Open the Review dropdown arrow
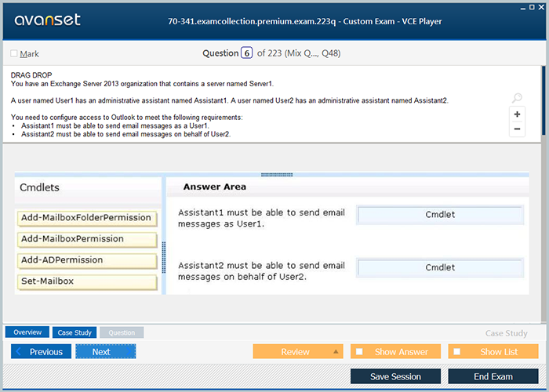This screenshot has height=392, width=549. pyautogui.click(x=336, y=352)
